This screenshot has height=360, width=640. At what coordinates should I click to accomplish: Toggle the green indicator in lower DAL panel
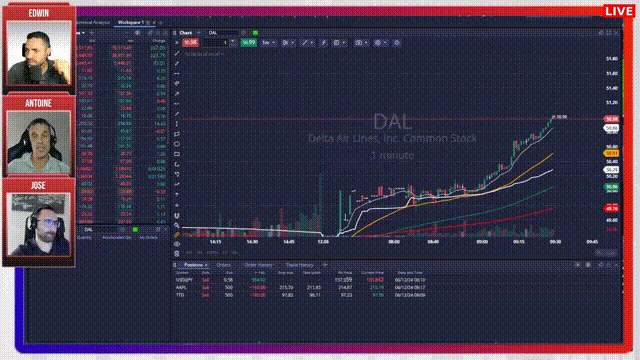tap(135, 230)
